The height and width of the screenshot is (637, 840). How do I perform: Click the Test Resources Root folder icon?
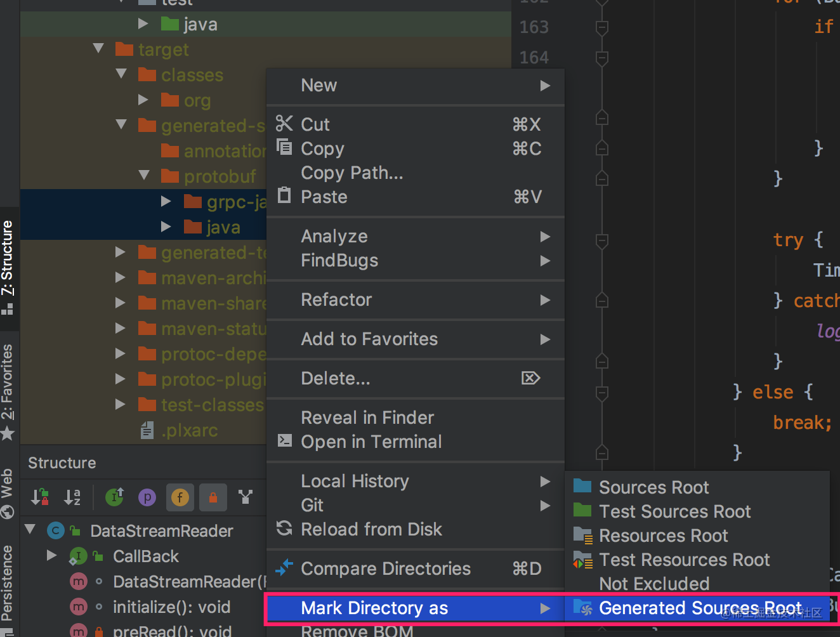click(582, 560)
